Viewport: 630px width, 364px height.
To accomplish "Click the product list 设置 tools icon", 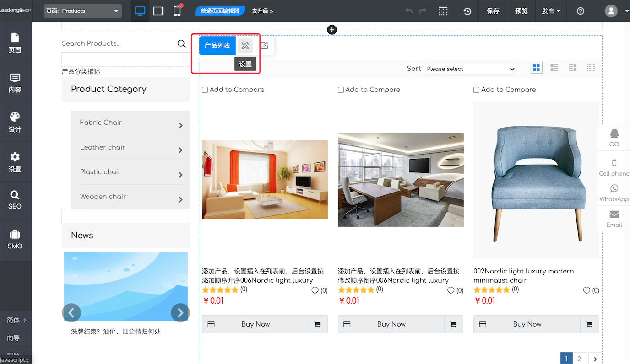I will (245, 46).
